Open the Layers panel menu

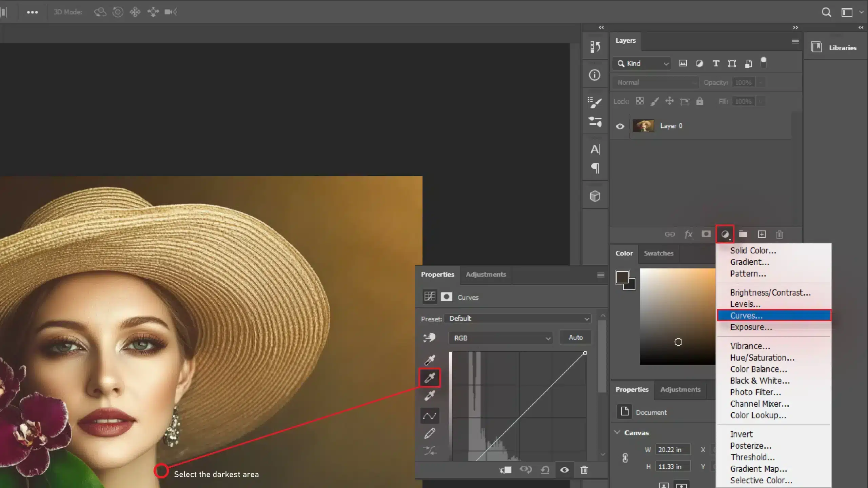[x=795, y=41]
